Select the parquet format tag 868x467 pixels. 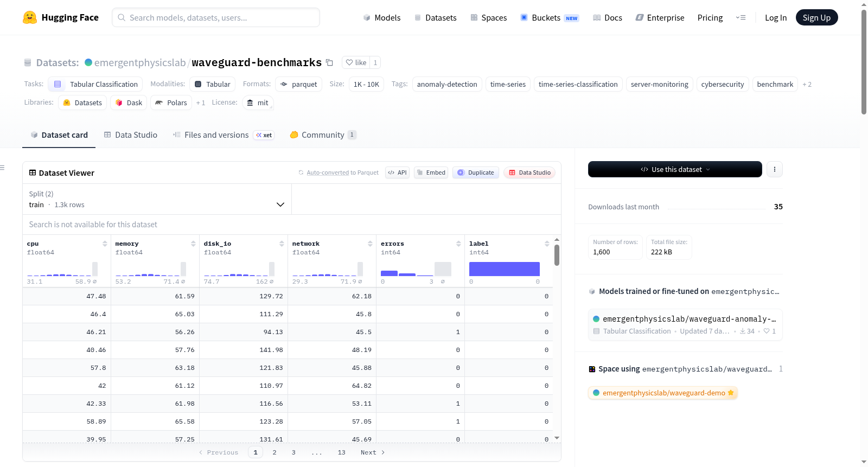pyautogui.click(x=299, y=84)
